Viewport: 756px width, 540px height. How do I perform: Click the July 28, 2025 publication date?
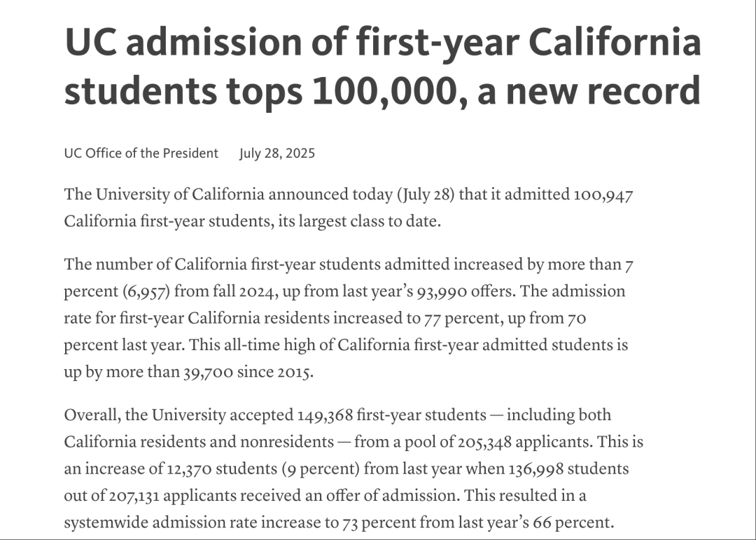[x=276, y=153]
